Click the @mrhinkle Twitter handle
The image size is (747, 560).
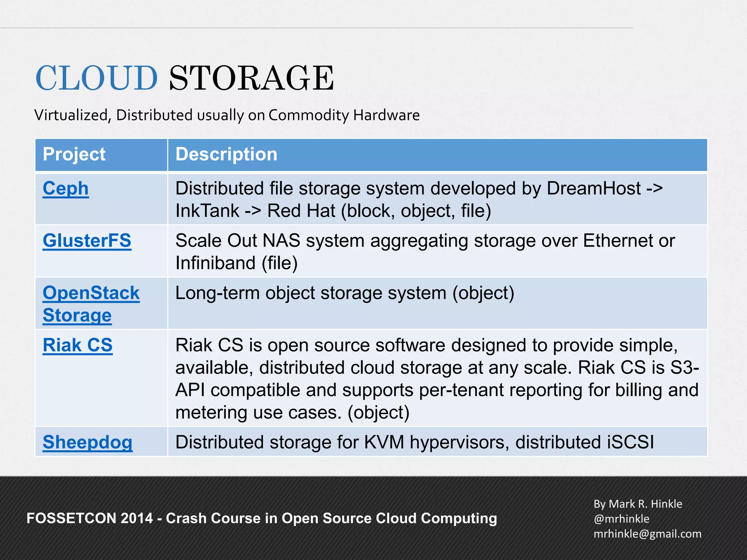pos(622,519)
